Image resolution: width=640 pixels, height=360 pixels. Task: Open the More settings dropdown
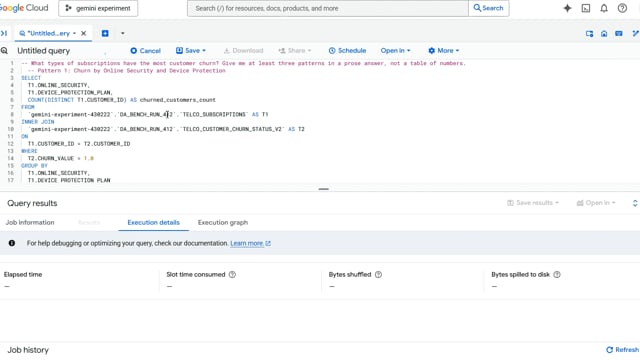click(444, 51)
